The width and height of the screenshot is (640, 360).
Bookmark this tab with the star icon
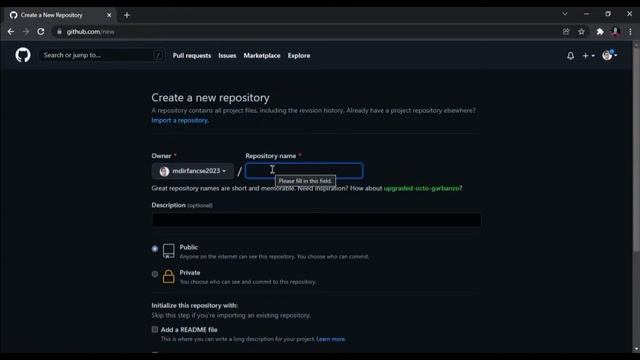581,31
